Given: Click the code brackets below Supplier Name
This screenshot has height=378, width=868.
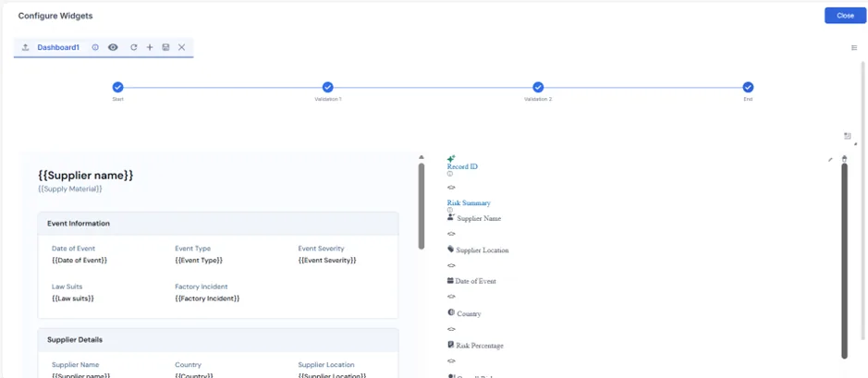Looking at the screenshot, I should [451, 234].
